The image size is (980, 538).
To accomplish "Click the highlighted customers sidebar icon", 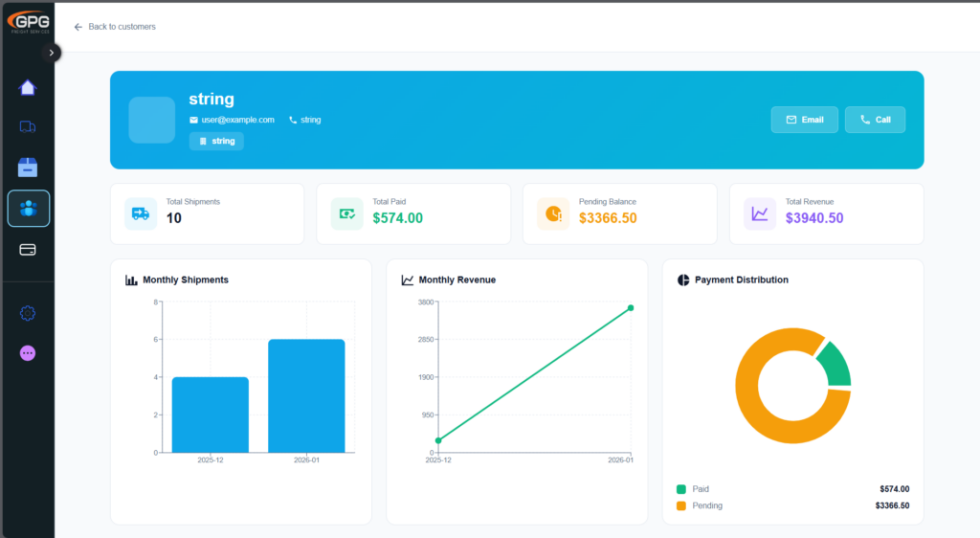I will tap(28, 209).
